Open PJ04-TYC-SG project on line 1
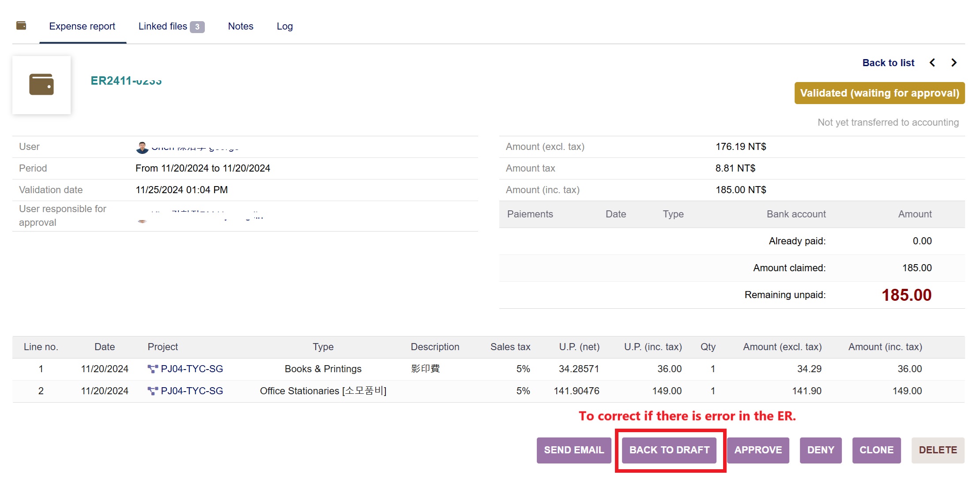This screenshot has height=482, width=980. [x=192, y=369]
